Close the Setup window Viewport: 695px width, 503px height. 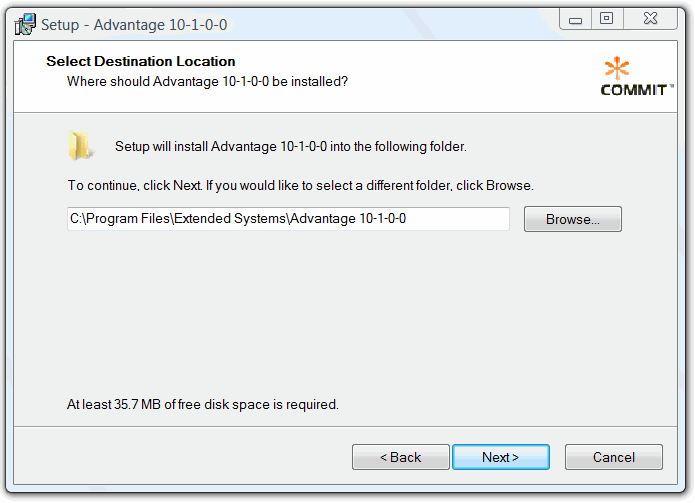(650, 18)
